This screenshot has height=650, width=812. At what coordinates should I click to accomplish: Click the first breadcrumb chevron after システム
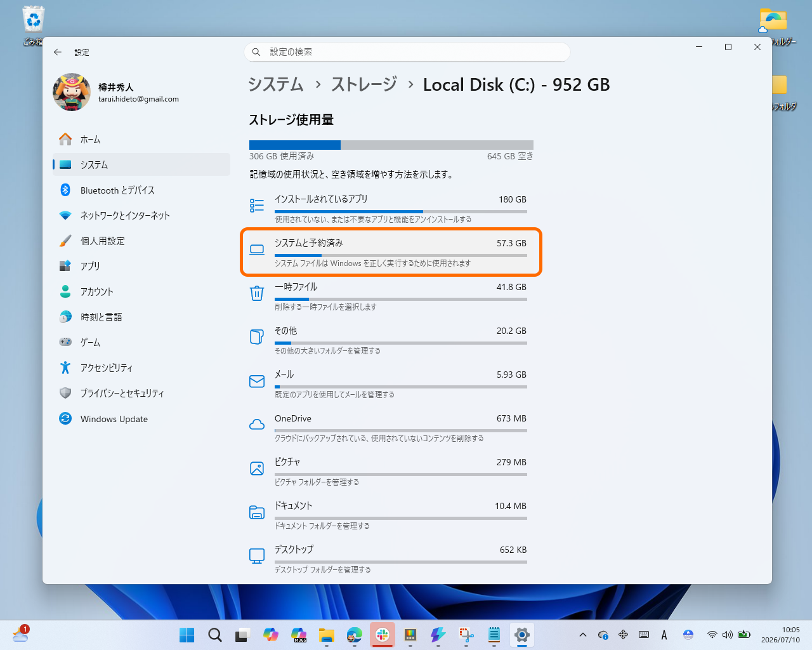(x=318, y=84)
